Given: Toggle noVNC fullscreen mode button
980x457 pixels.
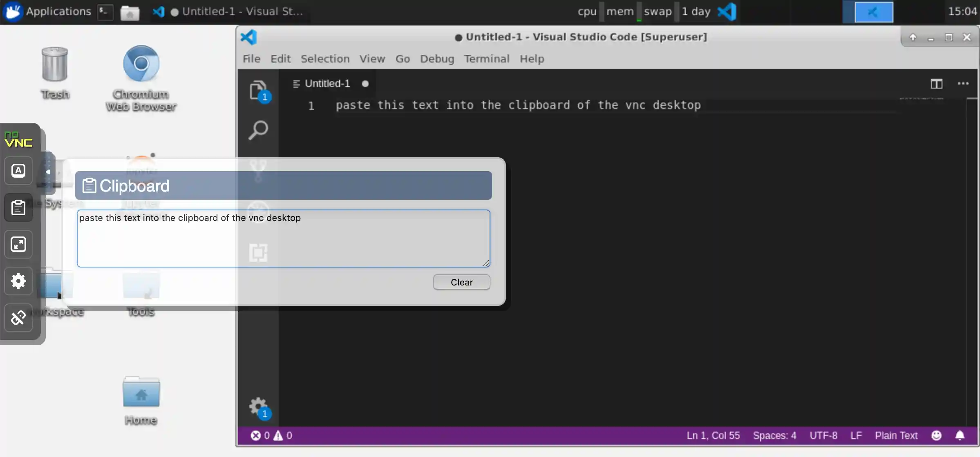Looking at the screenshot, I should tap(18, 244).
